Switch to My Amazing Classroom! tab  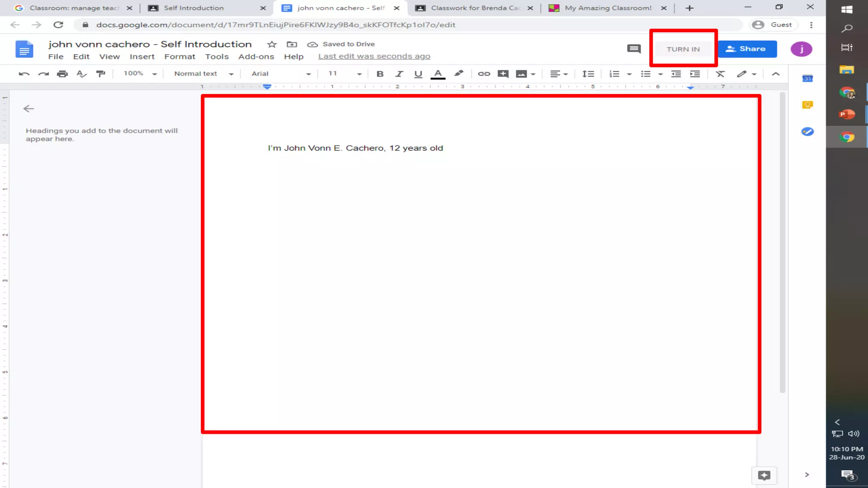(x=607, y=8)
